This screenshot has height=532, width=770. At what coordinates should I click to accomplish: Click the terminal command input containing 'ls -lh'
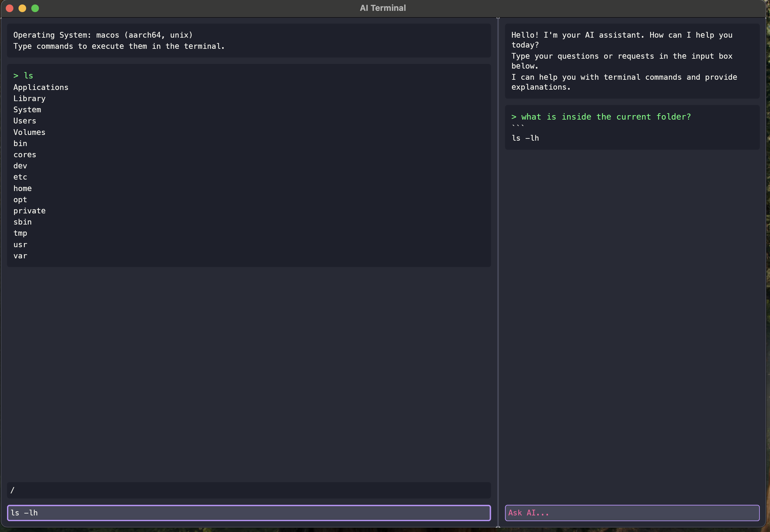point(249,513)
